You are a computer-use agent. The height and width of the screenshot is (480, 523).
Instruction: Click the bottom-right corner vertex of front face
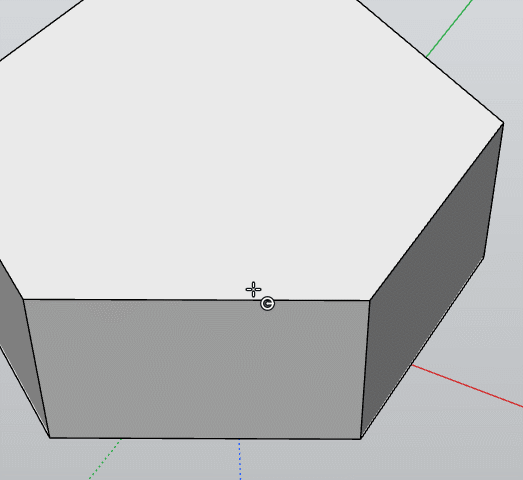coord(361,438)
